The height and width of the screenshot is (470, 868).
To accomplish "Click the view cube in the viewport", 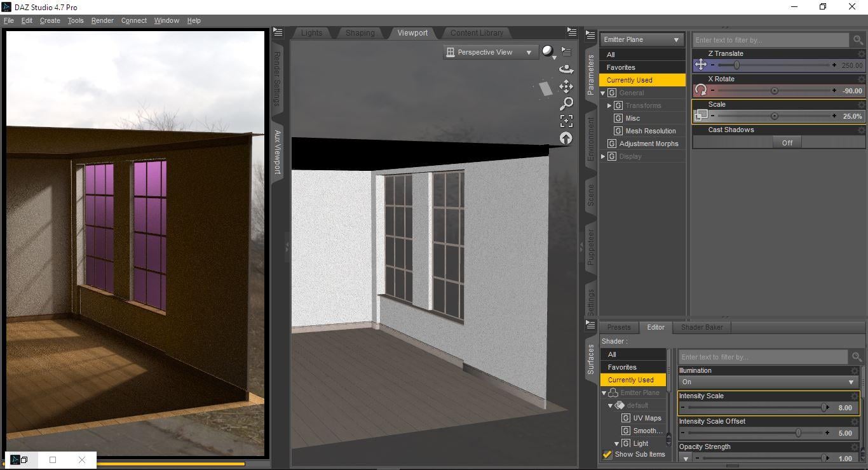I will pos(546,88).
